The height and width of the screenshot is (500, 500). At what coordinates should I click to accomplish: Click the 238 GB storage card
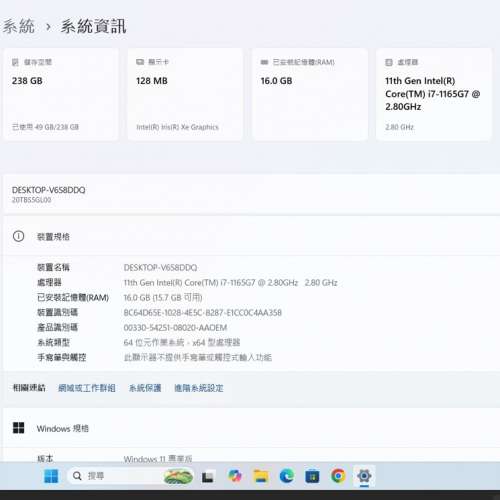click(61, 95)
